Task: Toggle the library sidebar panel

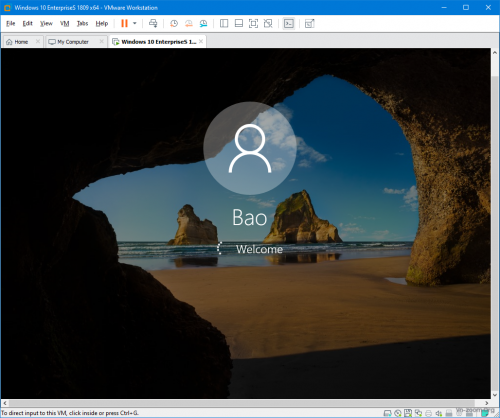Action: coord(224,23)
